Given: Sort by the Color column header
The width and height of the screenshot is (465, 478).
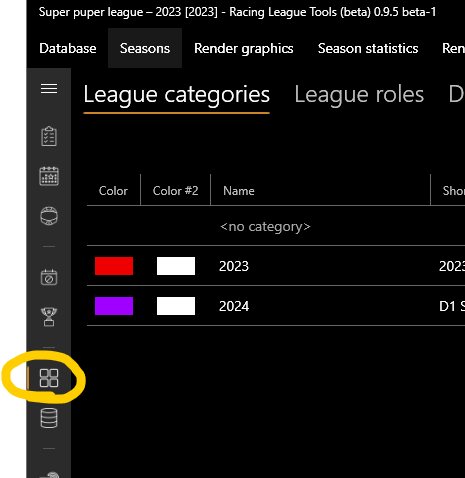Looking at the screenshot, I should pyautogui.click(x=113, y=191).
